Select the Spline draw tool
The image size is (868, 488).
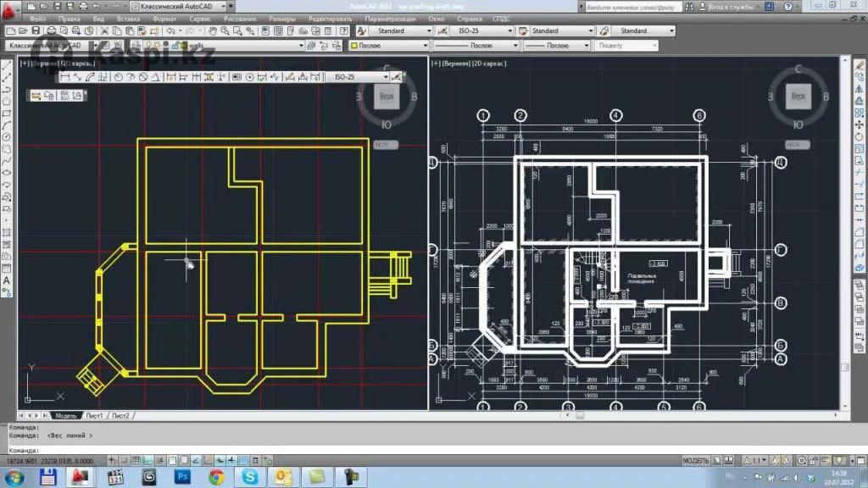click(7, 161)
